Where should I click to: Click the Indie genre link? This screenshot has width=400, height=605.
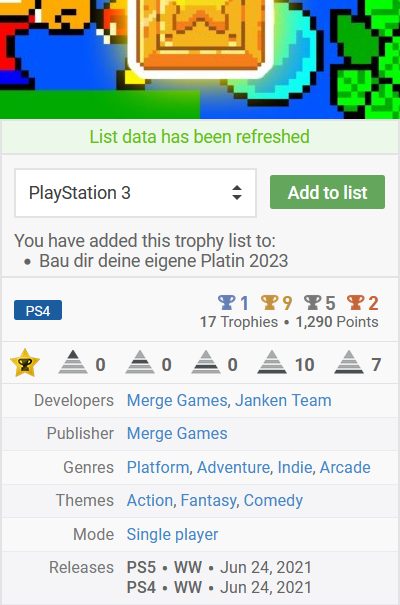tap(295, 468)
